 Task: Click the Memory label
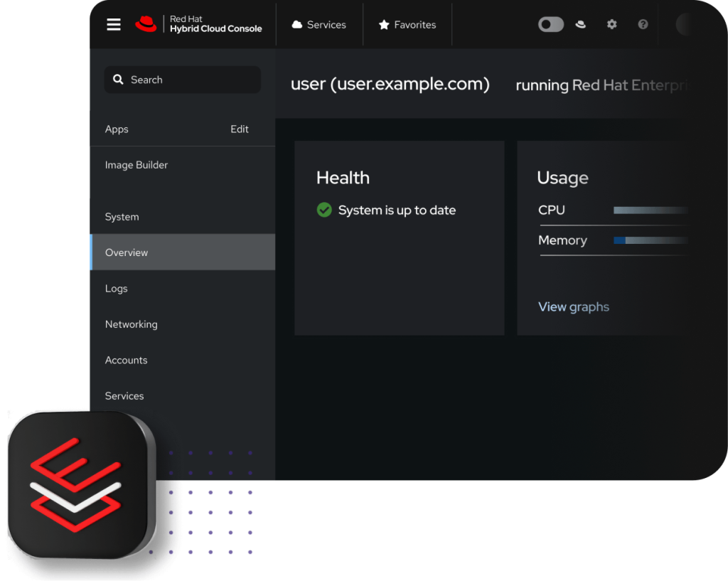coord(563,240)
